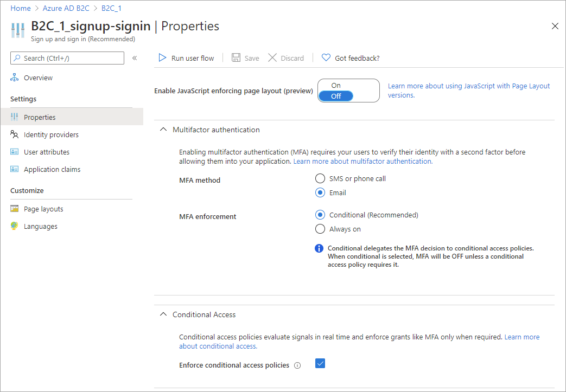Screen dimensions: 566x392
Task: Click the Page layouts icon
Action: 15,209
